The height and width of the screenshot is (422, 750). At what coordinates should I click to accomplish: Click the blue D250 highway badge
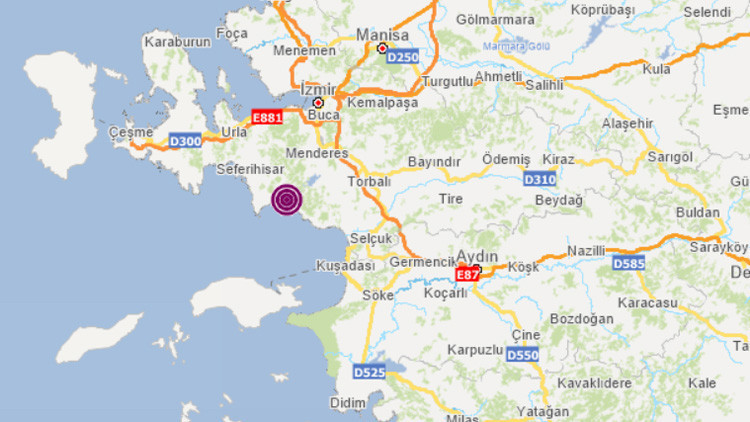(403, 57)
